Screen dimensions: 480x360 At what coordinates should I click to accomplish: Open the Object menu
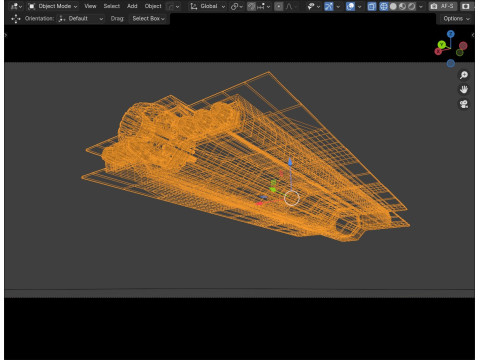[x=153, y=6]
